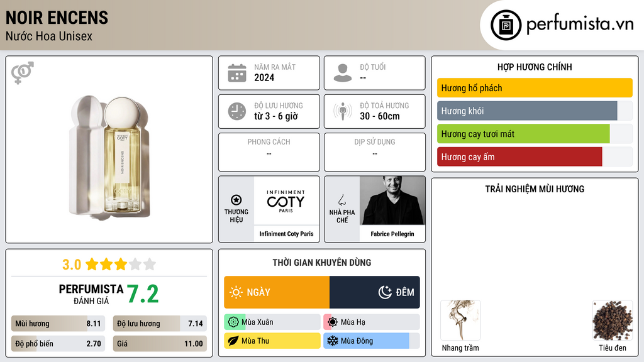Viewport: 644px width, 362px height.
Task: Click the sun icon for Mùa Hạ
Action: 333,322
